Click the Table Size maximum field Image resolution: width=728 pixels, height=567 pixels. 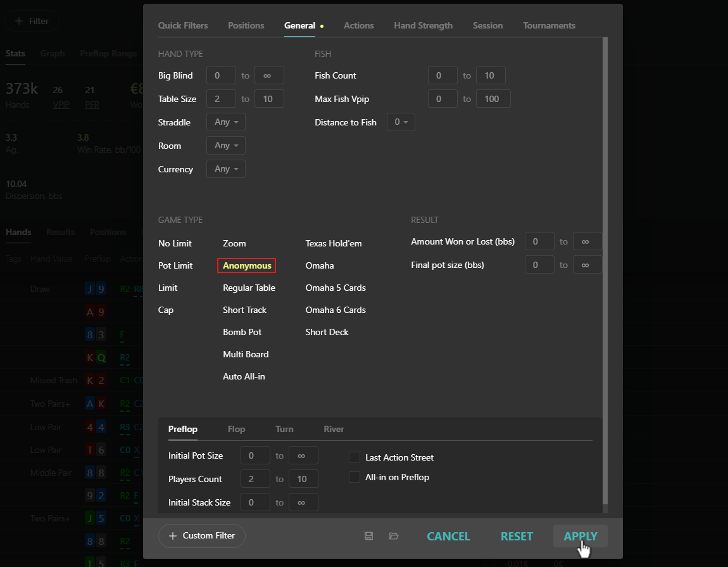tap(269, 99)
